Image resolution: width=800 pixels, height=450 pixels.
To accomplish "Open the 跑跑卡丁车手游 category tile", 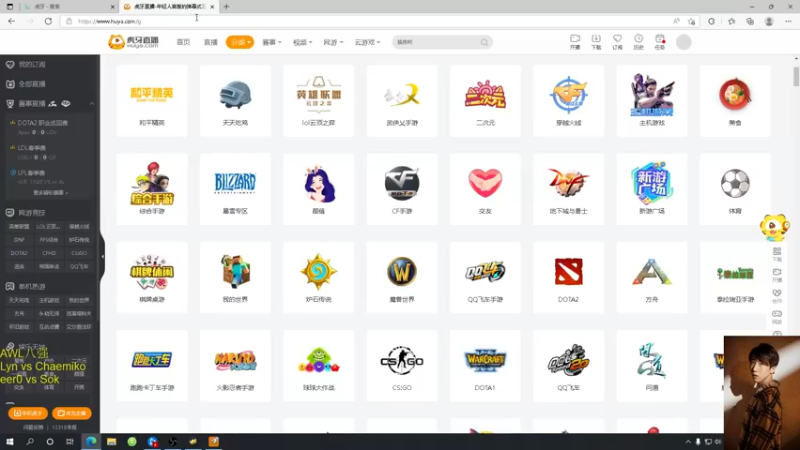I will (152, 366).
